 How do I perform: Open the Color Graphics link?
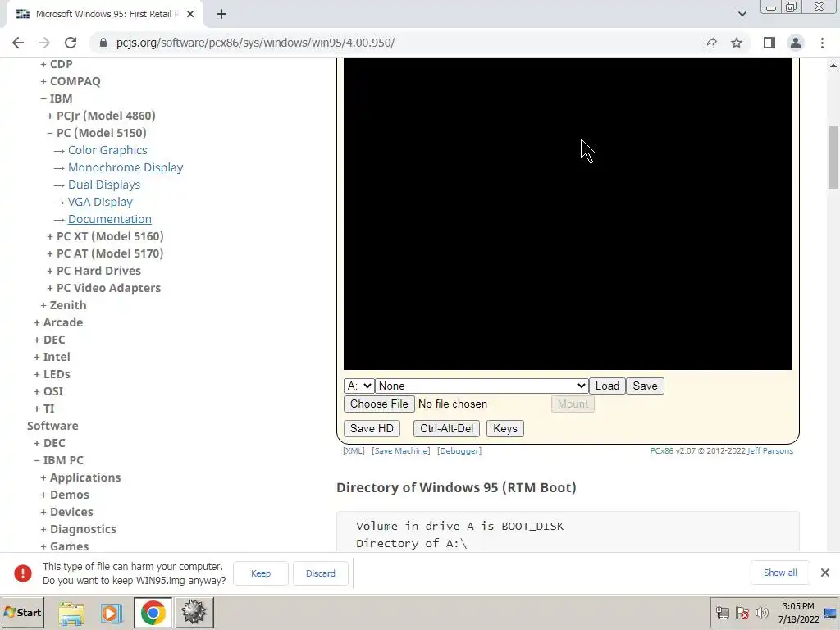tap(107, 150)
